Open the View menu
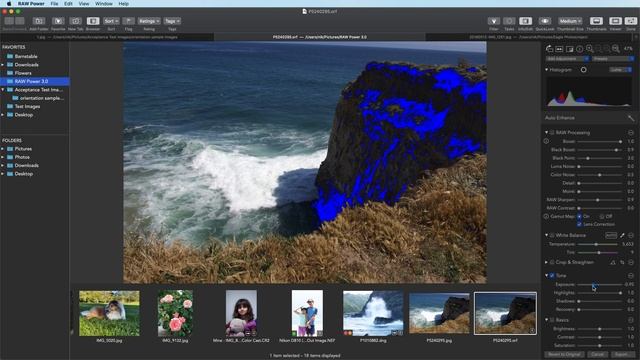The image size is (640, 360). pos(84,4)
